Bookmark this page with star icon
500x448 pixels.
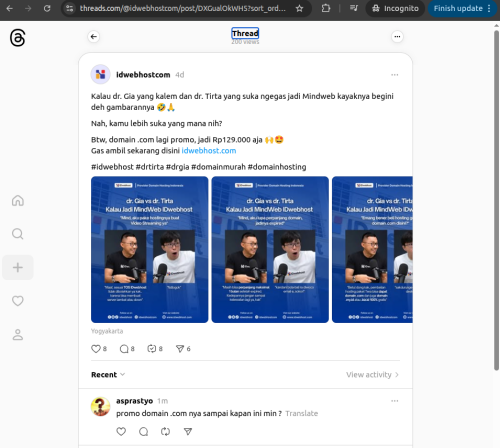299,8
